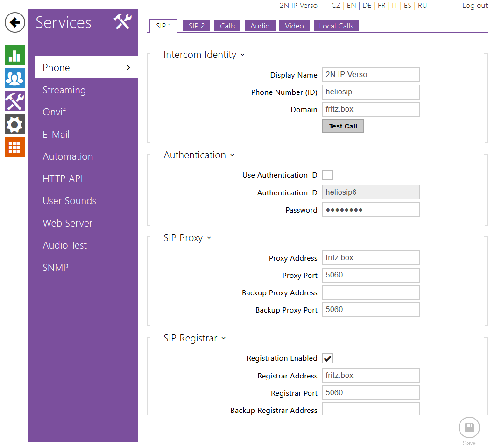Enable the Use Authentication ID checkbox
This screenshot has width=495, height=448.
(x=328, y=175)
